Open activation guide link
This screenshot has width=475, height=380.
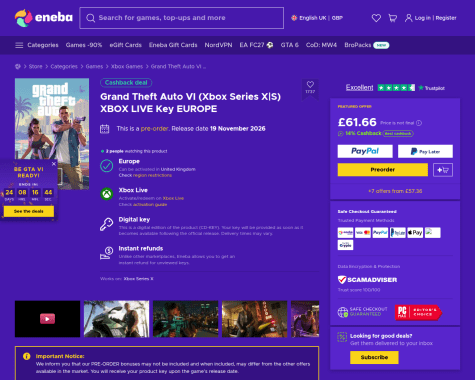point(150,204)
